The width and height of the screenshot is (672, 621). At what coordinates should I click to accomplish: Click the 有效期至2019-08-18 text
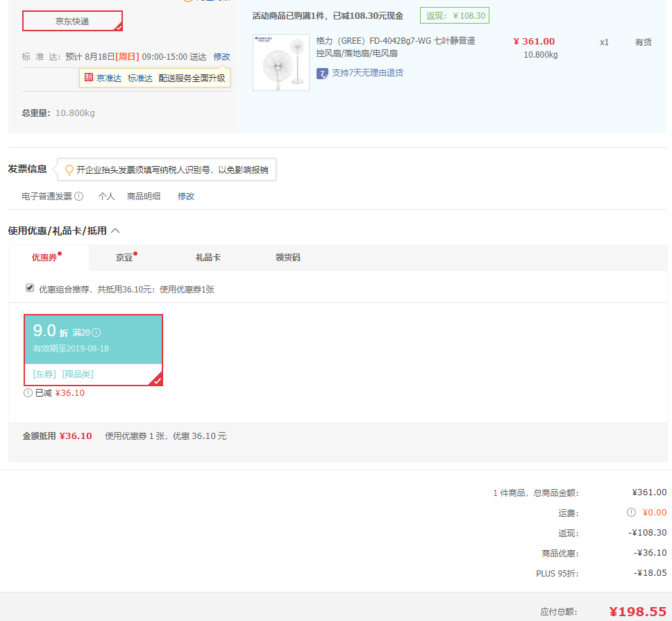71,349
